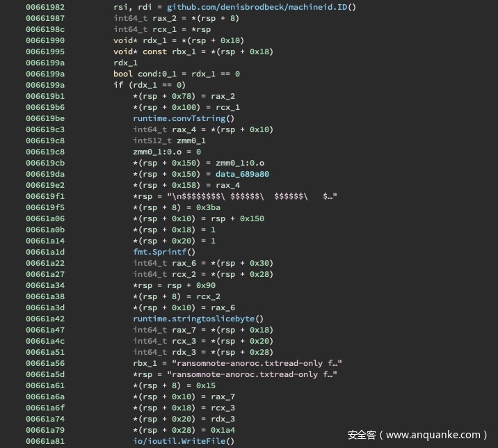498x448 pixels.
Task: Click address 006619be beside convTstring
Action: click(x=45, y=118)
